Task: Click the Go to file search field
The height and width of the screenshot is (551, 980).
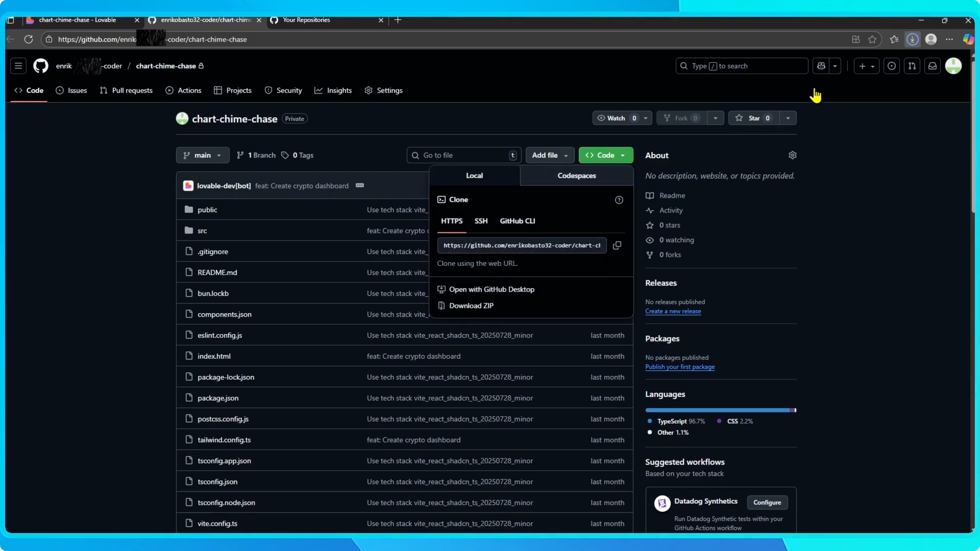Action: point(464,155)
